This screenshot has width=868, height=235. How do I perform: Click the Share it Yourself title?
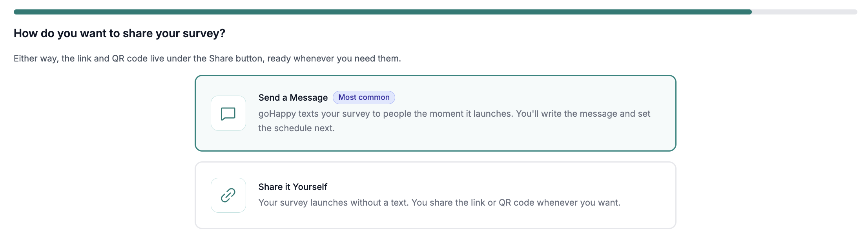[x=293, y=187]
